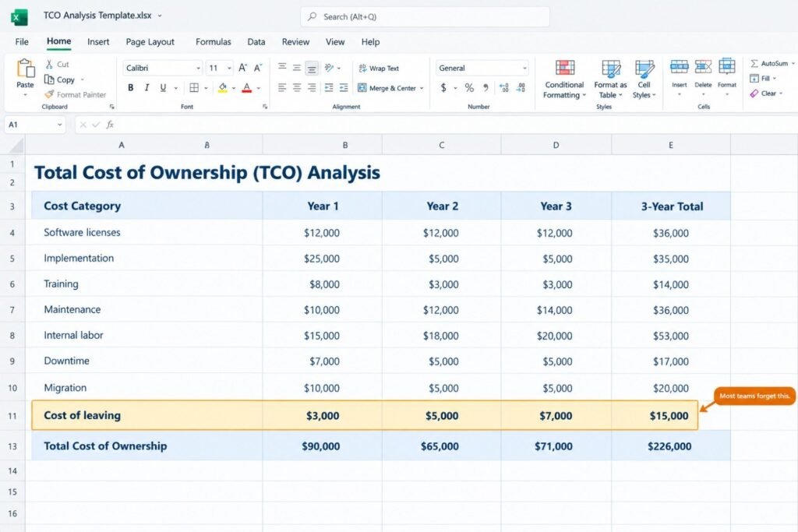Viewport: 798px width, 532px height.
Task: Click the Delete cells icon
Action: pyautogui.click(x=704, y=67)
